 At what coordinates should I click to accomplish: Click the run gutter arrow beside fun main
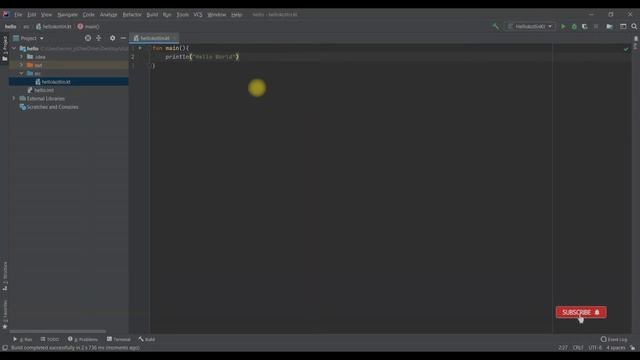[x=140, y=48]
